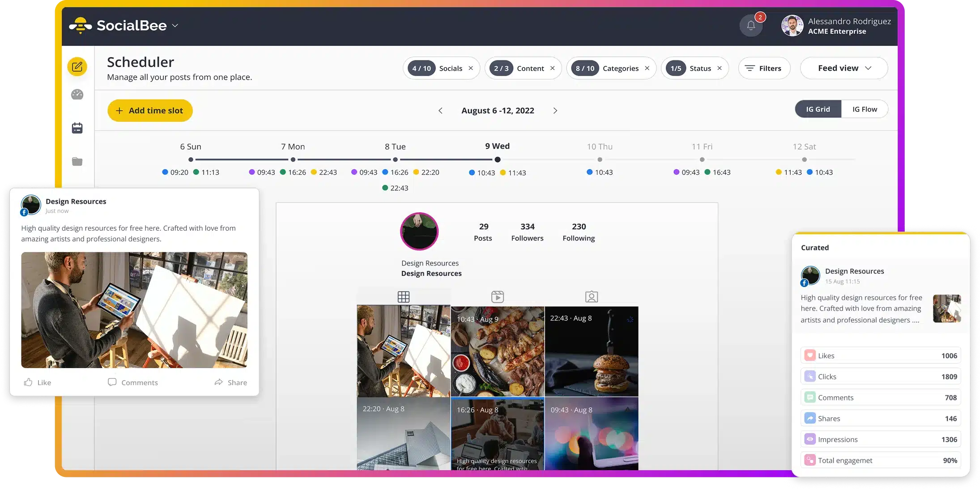This screenshot has height=489, width=980.
Task: Click the Share link on the Design Resources post
Action: (231, 382)
